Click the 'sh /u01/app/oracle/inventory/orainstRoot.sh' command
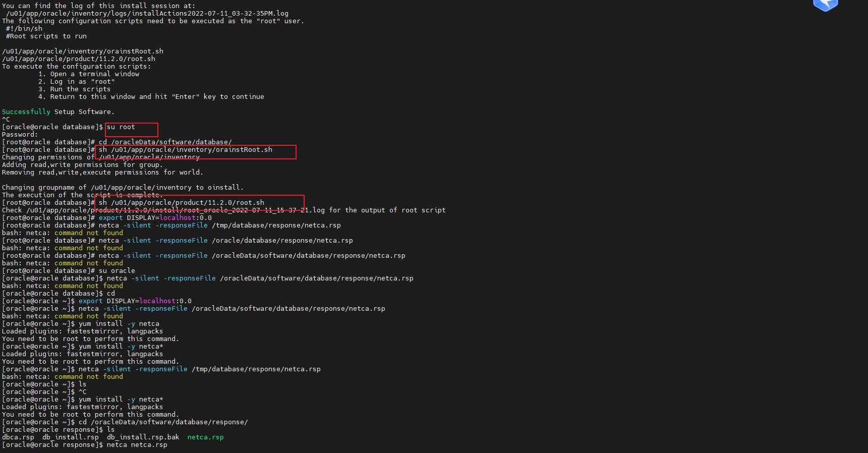The height and width of the screenshot is (453, 868). 186,150
